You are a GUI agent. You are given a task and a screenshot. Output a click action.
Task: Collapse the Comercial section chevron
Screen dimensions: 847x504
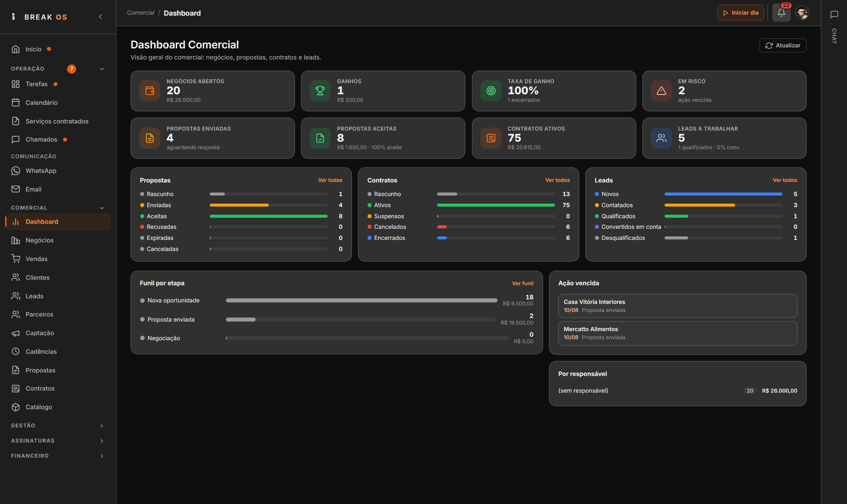point(102,208)
